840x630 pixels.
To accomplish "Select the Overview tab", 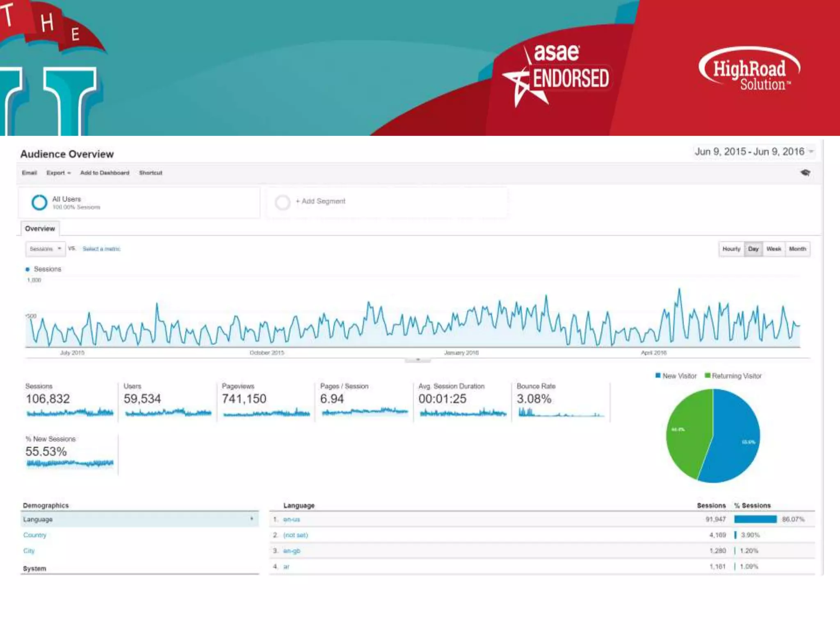I will pyautogui.click(x=40, y=228).
